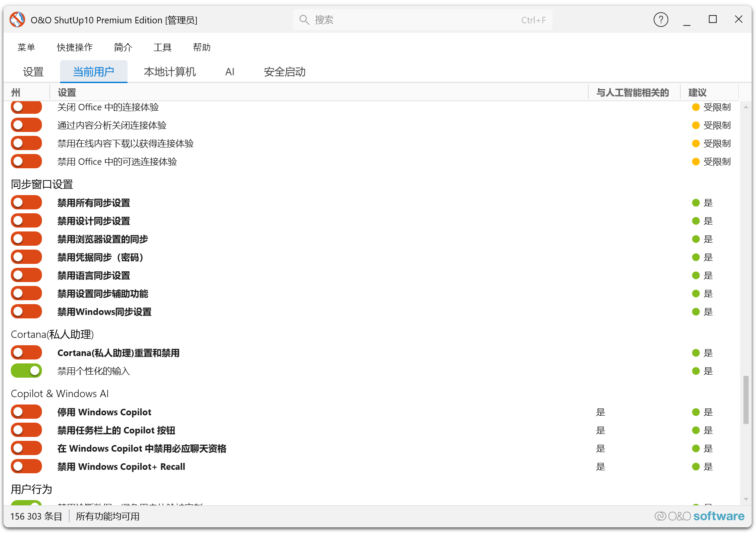Click the 建议 column header
Image resolution: width=756 pixels, height=536 pixels.
click(709, 92)
